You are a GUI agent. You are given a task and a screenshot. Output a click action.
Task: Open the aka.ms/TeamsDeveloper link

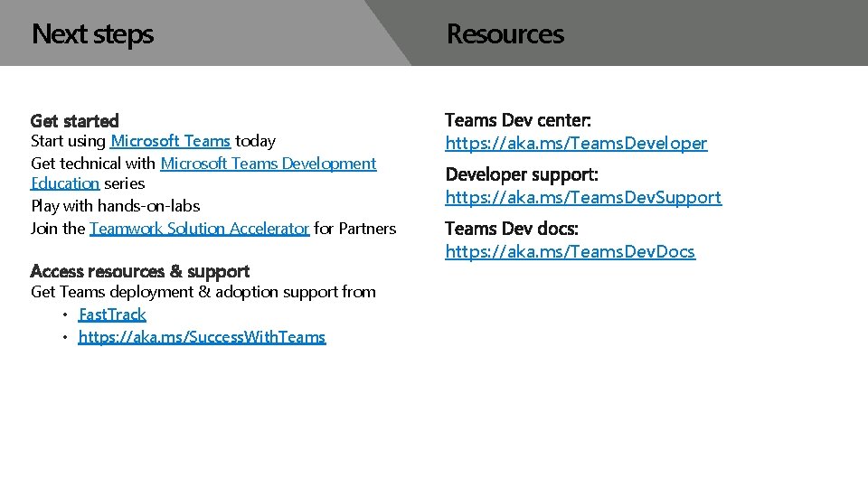click(x=576, y=144)
